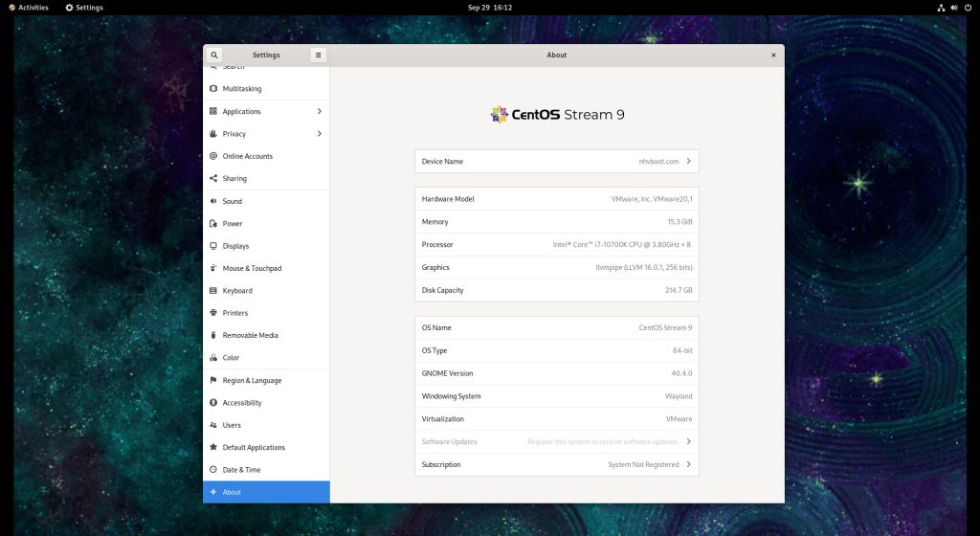Expand the Privacy submenu chevron
Viewport: 980px width, 536px height.
(320, 134)
